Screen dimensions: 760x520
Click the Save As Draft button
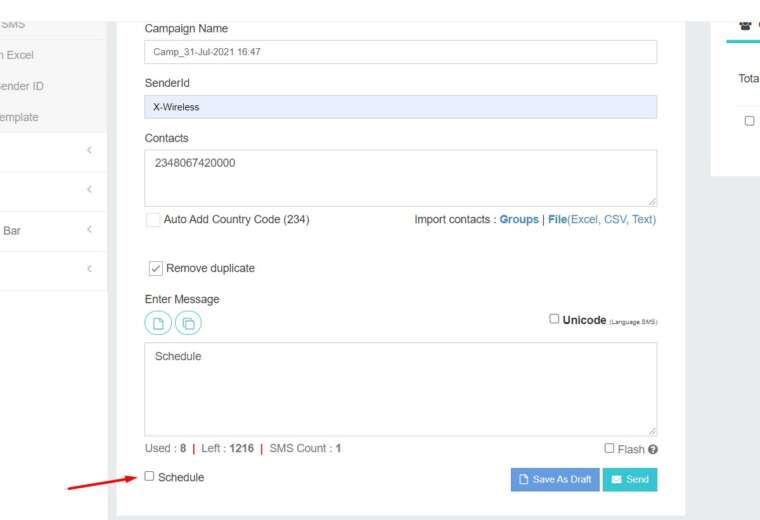point(555,480)
